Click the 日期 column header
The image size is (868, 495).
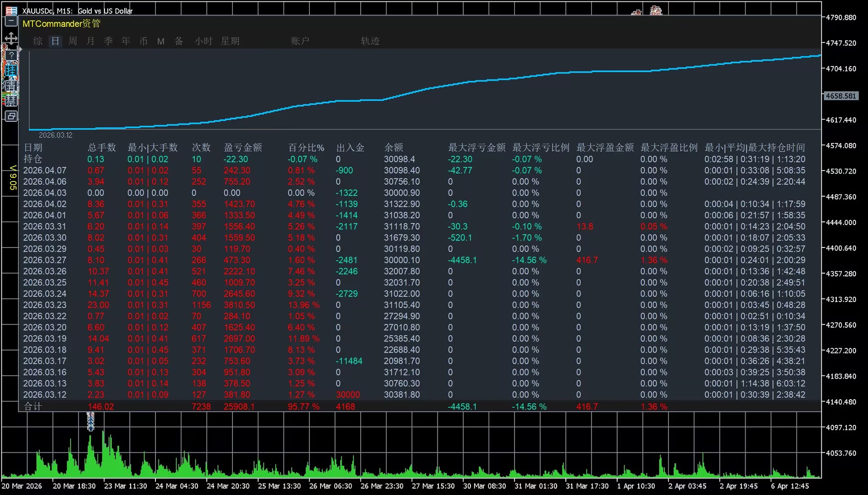click(x=33, y=148)
